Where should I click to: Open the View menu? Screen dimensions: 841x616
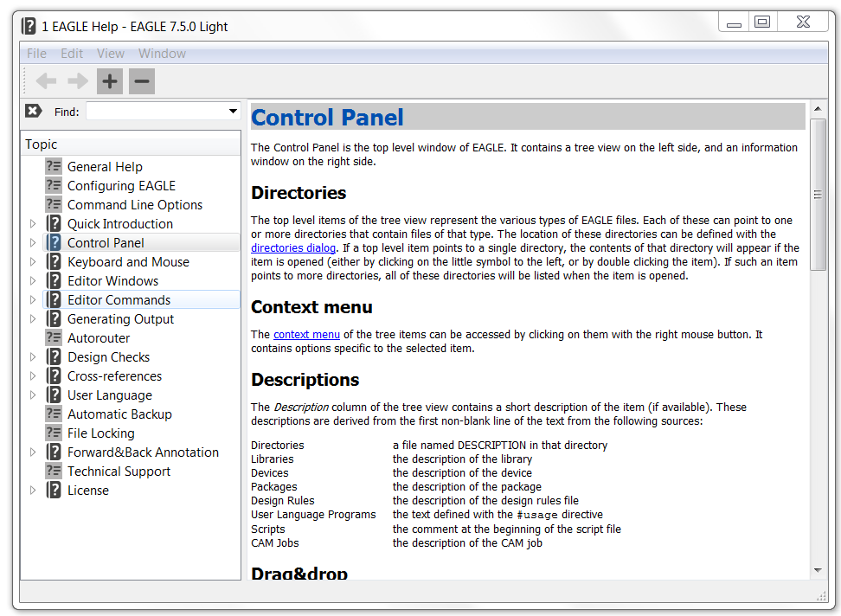[111, 54]
